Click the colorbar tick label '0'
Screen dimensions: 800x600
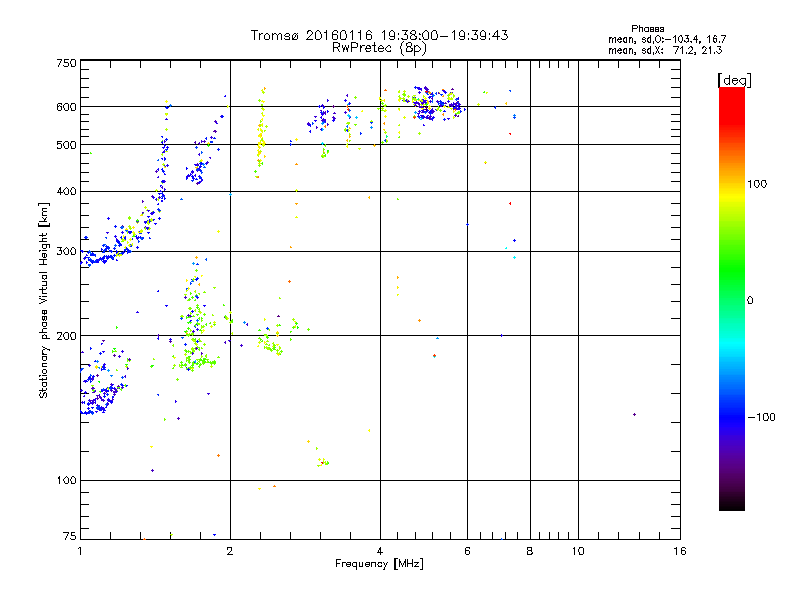coord(750,301)
